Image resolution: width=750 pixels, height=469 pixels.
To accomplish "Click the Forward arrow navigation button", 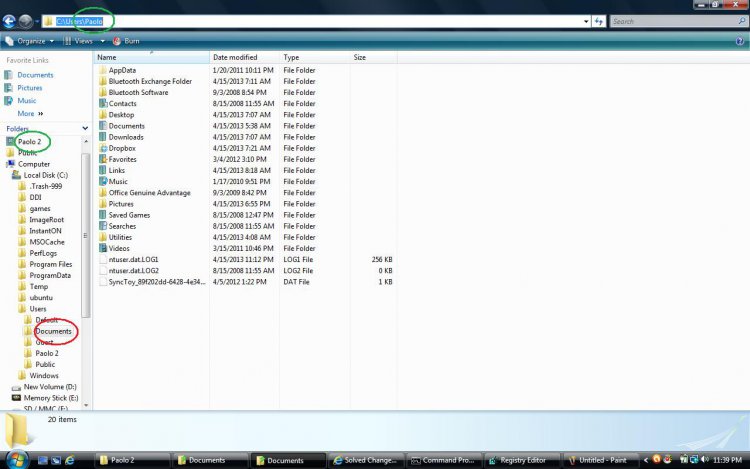I will tap(25, 21).
